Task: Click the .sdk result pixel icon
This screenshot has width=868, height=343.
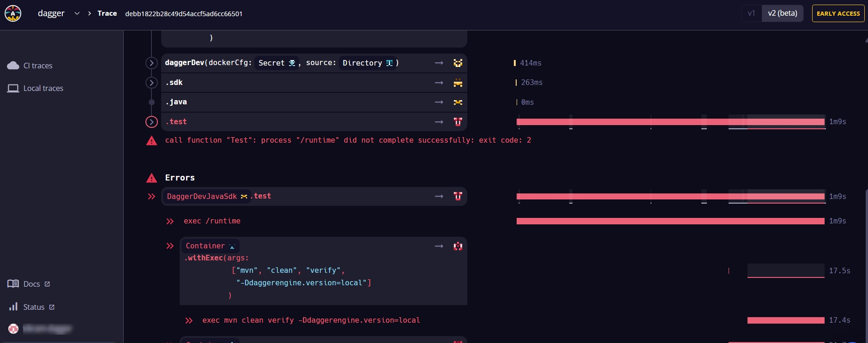Action: 458,83
